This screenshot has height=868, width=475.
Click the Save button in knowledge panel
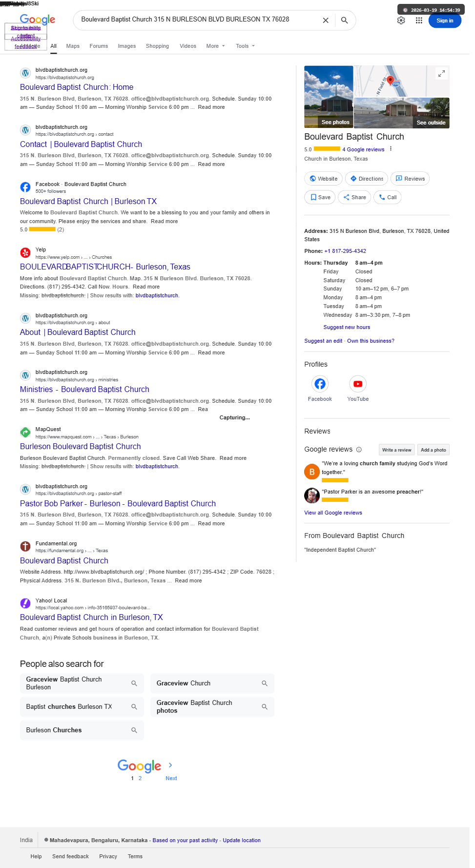click(320, 197)
